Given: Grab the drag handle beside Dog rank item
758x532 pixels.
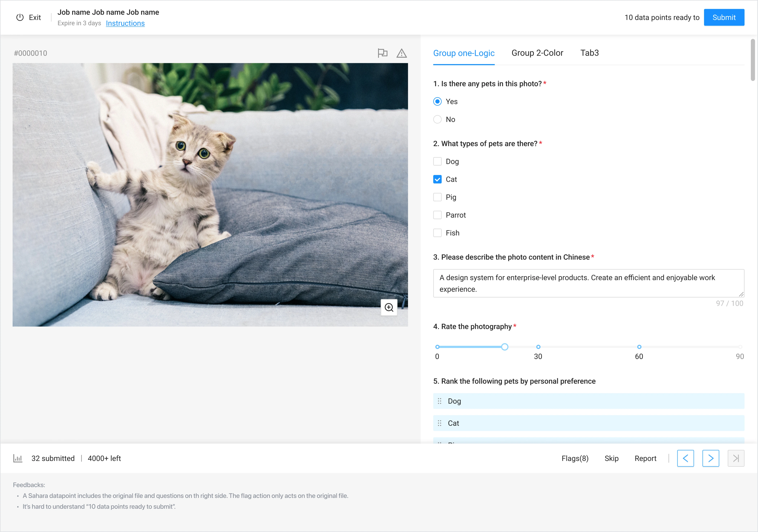Looking at the screenshot, I should coord(439,401).
